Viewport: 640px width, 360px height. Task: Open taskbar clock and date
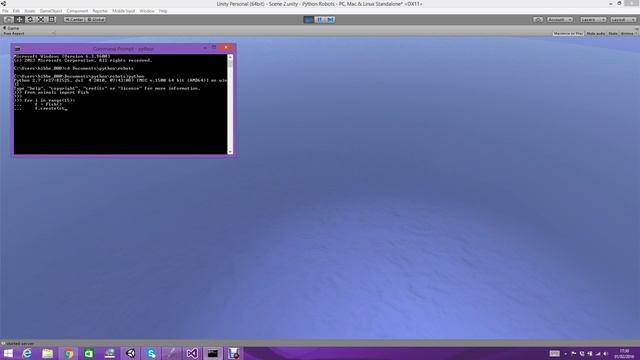pyautogui.click(x=624, y=353)
